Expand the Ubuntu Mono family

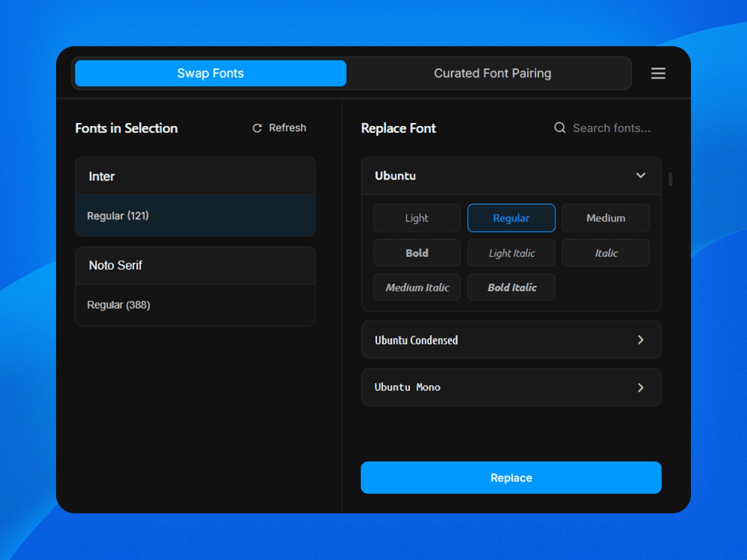pos(511,387)
